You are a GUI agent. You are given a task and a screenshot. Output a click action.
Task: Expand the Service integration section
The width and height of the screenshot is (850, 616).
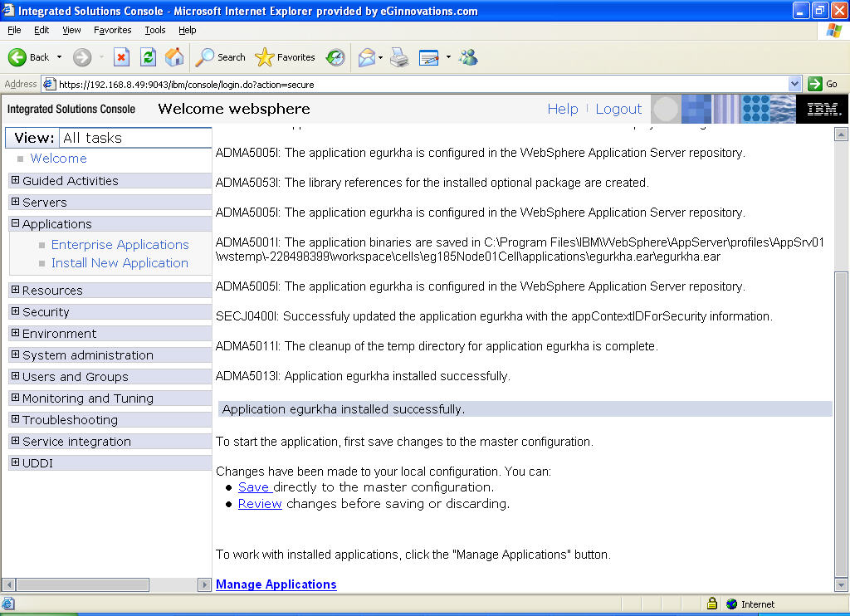pos(15,441)
